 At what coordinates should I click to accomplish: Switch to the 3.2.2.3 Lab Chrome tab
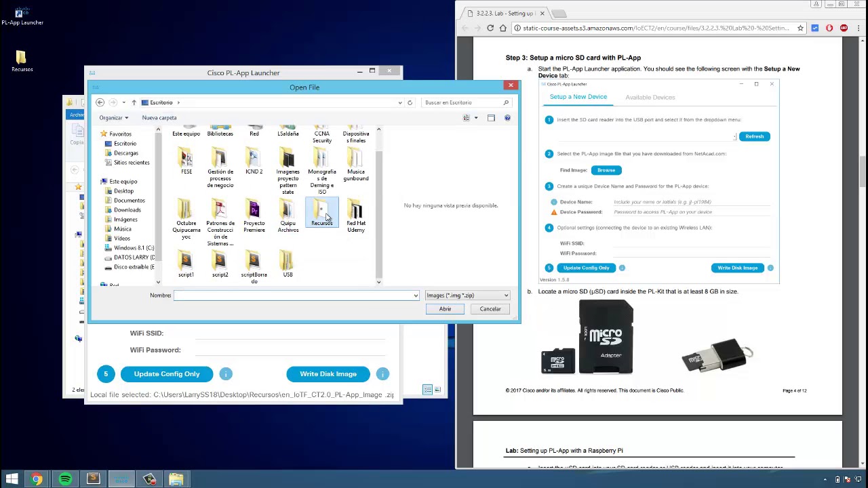click(x=505, y=14)
